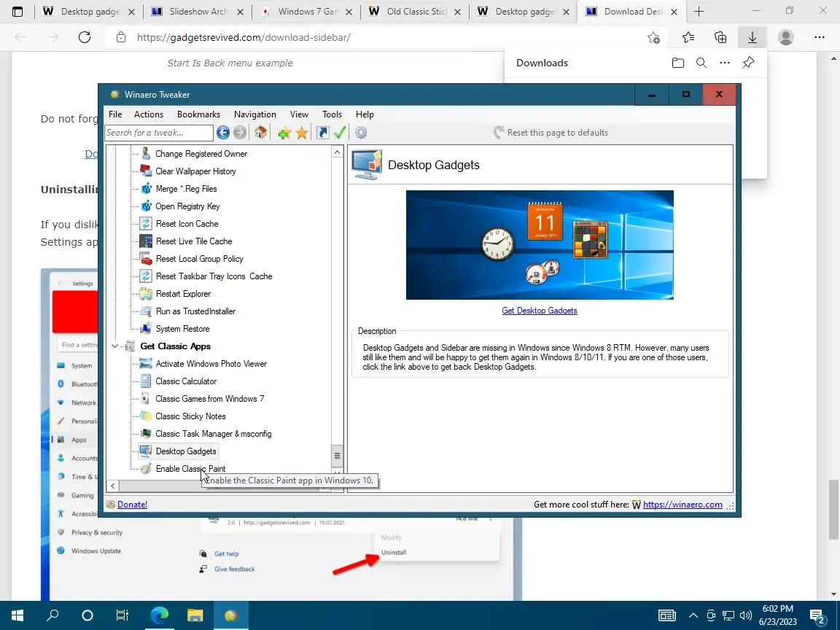This screenshot has width=840, height=630.
Task: Open a new Edge tab
Action: click(x=699, y=11)
